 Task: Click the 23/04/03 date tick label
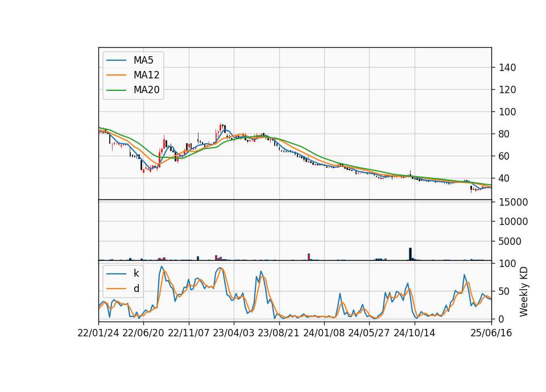(234, 333)
